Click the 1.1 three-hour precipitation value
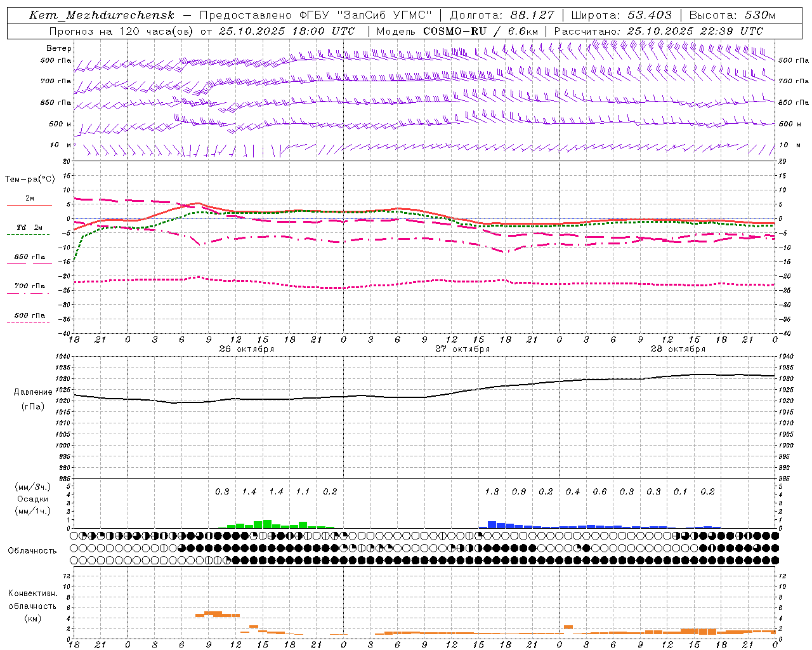812x650 pixels. click(x=303, y=492)
